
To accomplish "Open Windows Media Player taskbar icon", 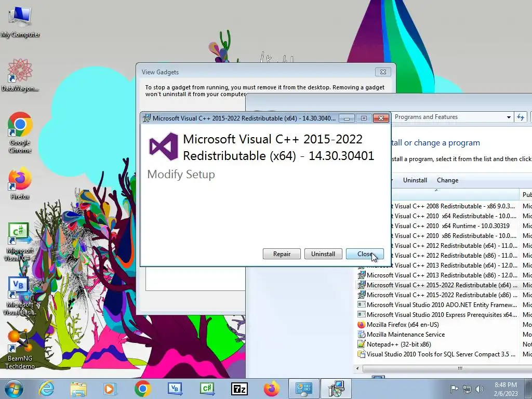I will pyautogui.click(x=110, y=389).
